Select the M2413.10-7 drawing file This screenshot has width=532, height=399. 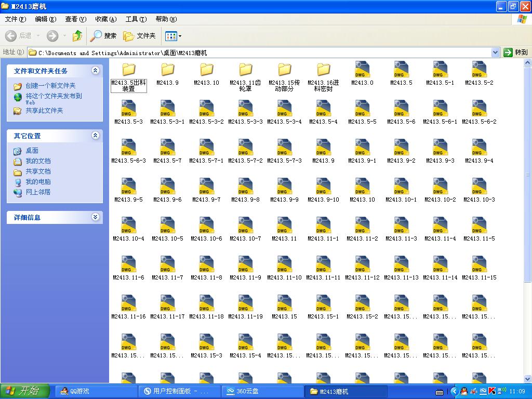coord(245,226)
